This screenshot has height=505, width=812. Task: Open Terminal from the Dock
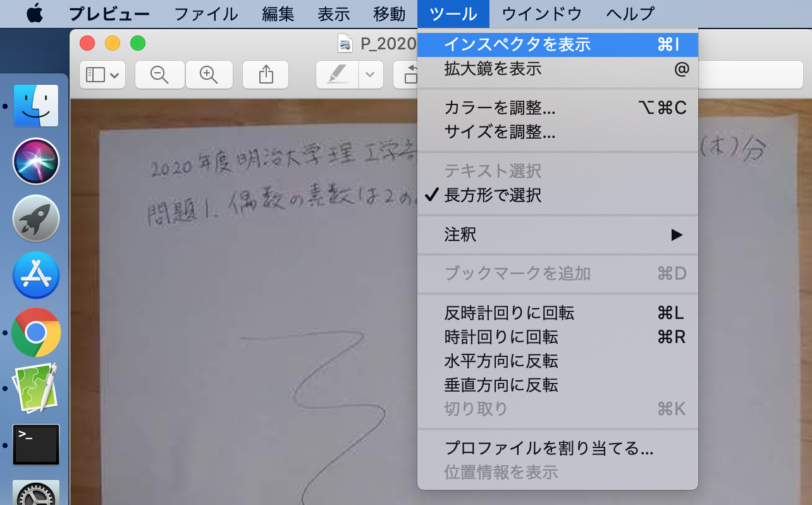tap(36, 444)
